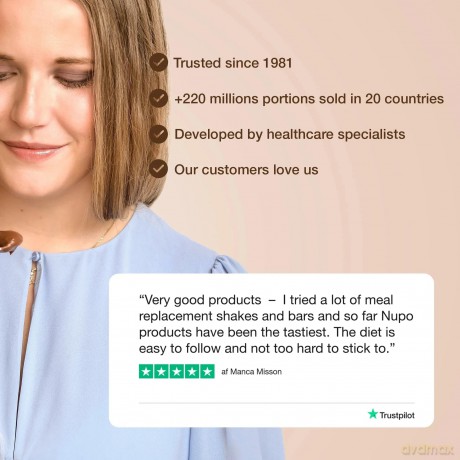Click the avamax watermark in corner
The height and width of the screenshot is (460, 460).
[x=427, y=450]
